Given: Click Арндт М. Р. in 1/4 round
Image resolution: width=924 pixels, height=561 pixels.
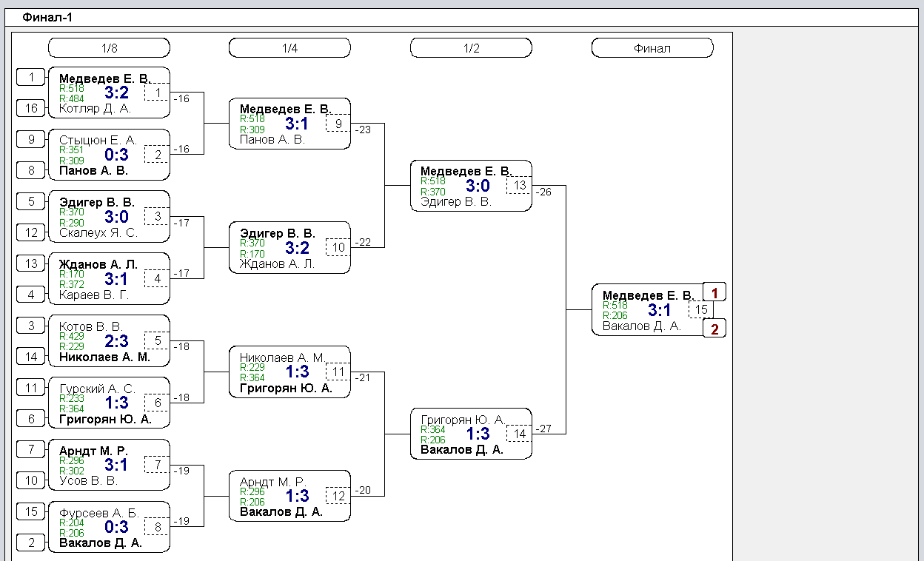Looking at the screenshot, I should click(272, 482).
